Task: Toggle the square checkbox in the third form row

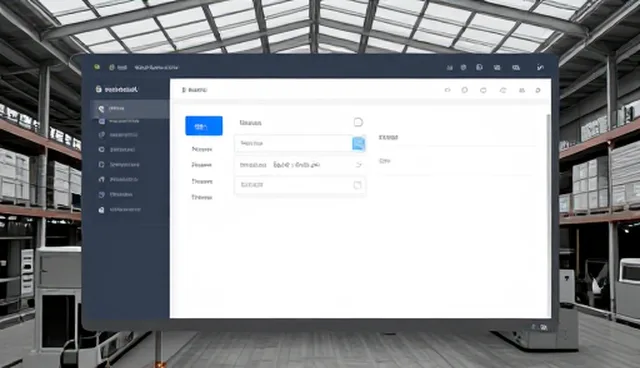Action: pyautogui.click(x=357, y=185)
